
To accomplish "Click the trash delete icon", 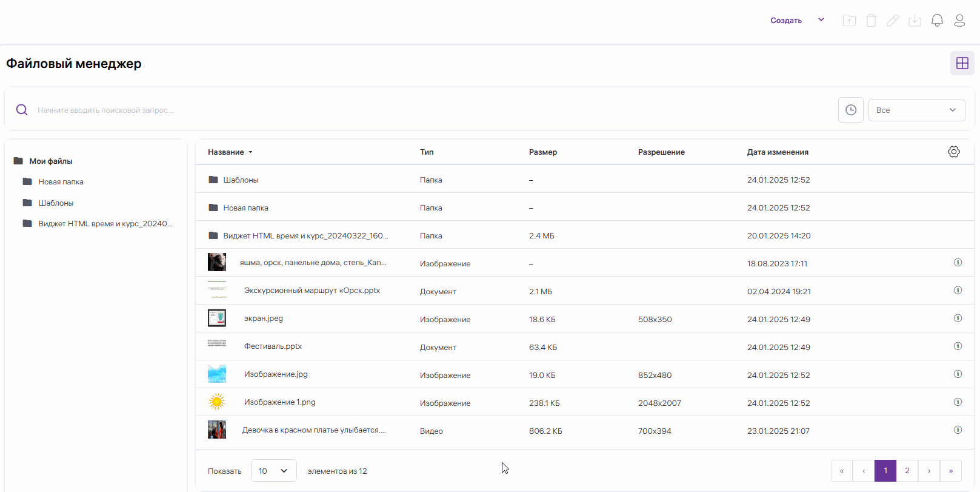I will (x=871, y=21).
